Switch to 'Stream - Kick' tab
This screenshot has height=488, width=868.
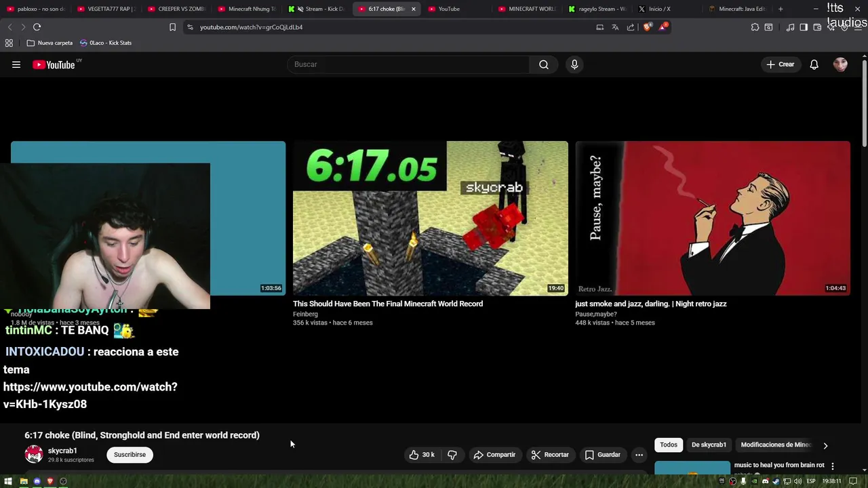[x=319, y=9]
